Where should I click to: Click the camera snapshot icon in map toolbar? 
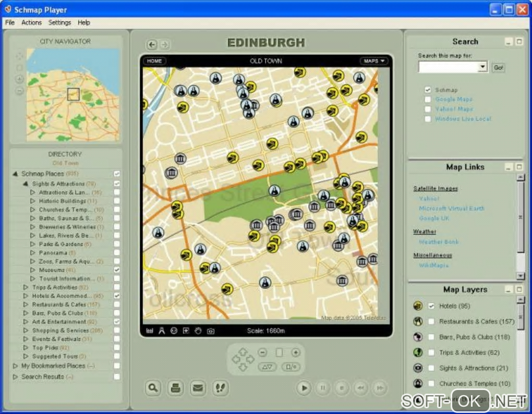point(211,331)
